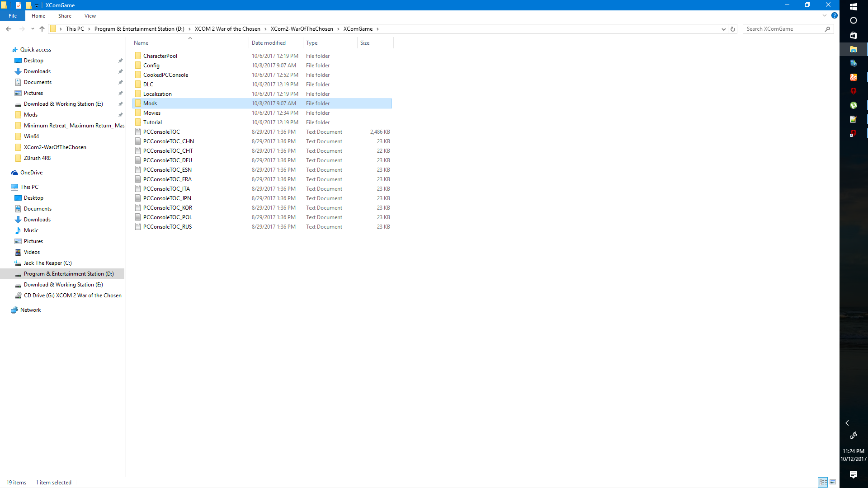The width and height of the screenshot is (868, 488).
Task: Click the search magnifier icon
Action: (828, 29)
